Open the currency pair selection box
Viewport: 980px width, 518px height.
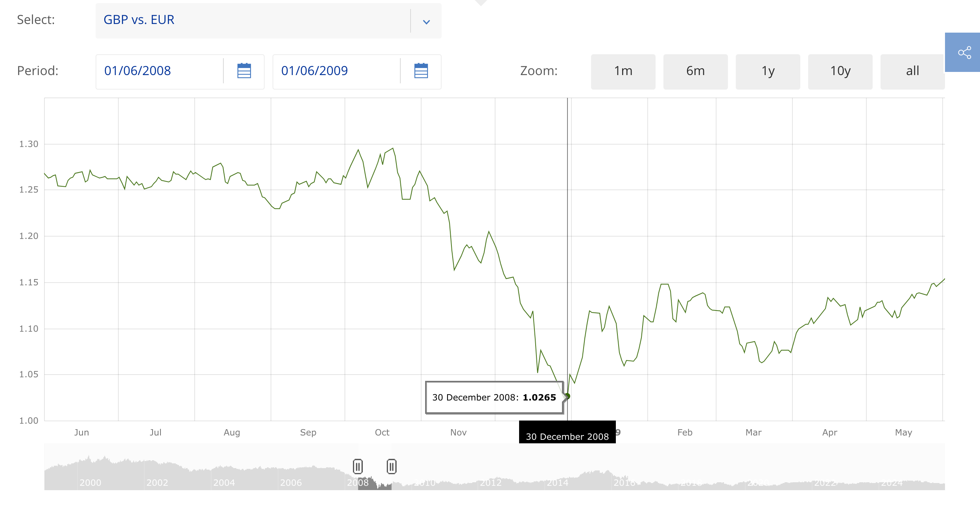[x=252, y=20]
